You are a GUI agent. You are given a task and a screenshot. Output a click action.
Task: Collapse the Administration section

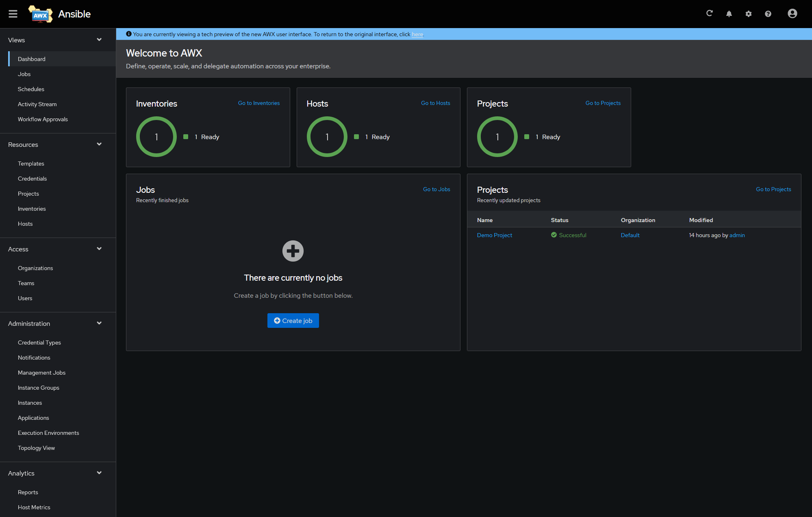tap(99, 323)
